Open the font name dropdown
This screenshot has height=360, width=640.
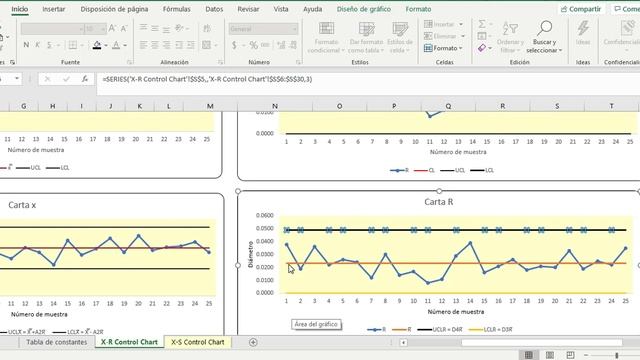click(81, 29)
